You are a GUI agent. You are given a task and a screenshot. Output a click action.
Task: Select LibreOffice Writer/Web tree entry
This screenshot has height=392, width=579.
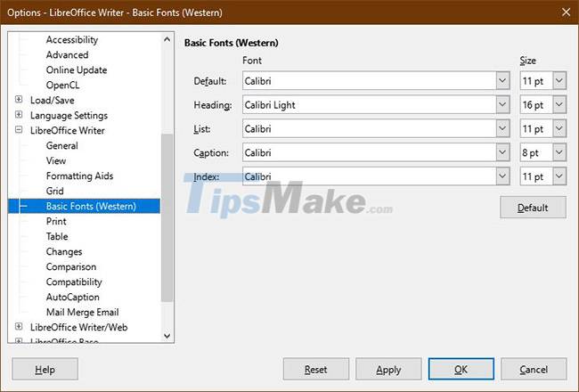coord(79,327)
